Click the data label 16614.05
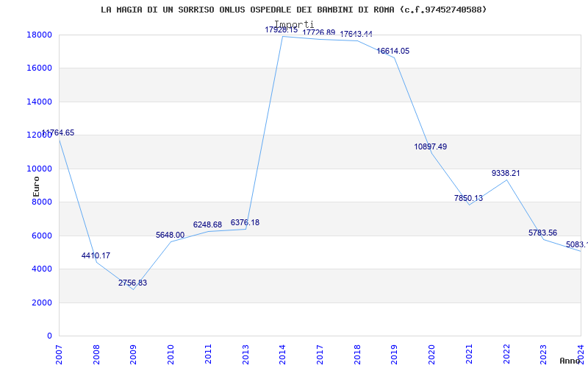The width and height of the screenshot is (588, 368). (x=393, y=52)
